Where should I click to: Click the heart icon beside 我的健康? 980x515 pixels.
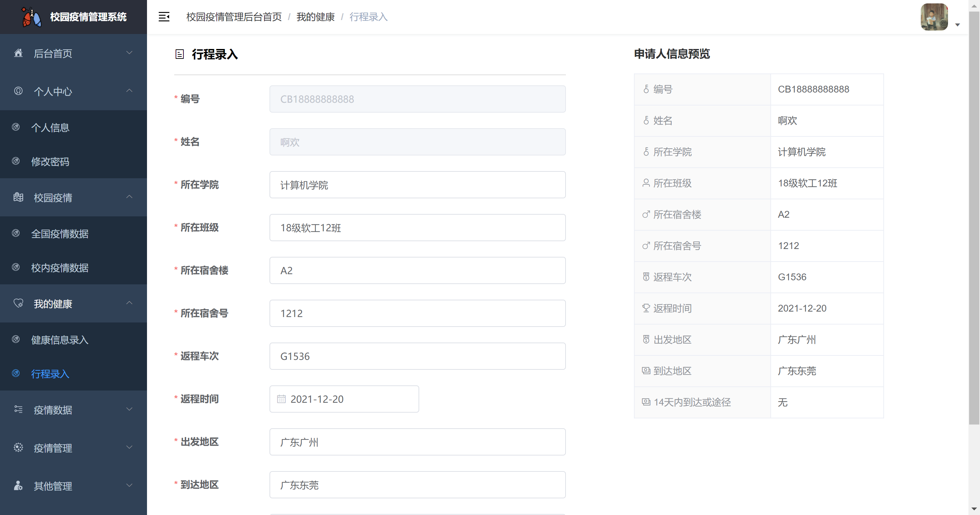(18, 303)
